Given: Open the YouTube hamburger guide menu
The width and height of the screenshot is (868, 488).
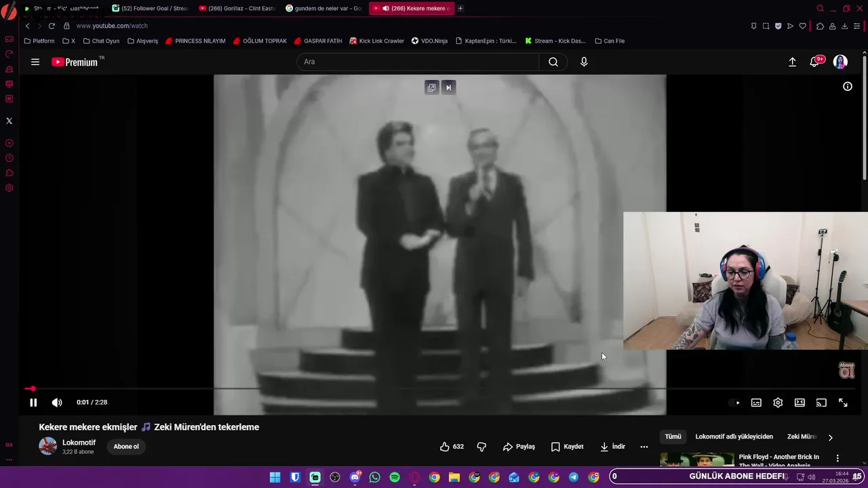Looking at the screenshot, I should click(x=35, y=62).
